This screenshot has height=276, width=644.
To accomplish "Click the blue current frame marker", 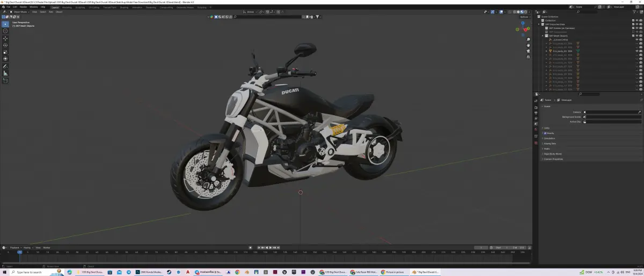I will [19, 252].
